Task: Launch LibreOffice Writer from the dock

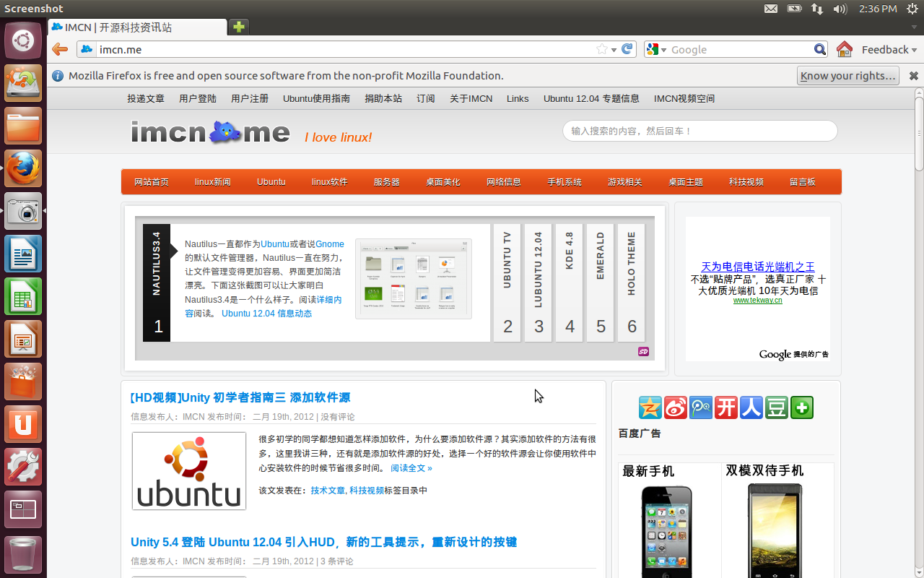Action: (x=23, y=254)
